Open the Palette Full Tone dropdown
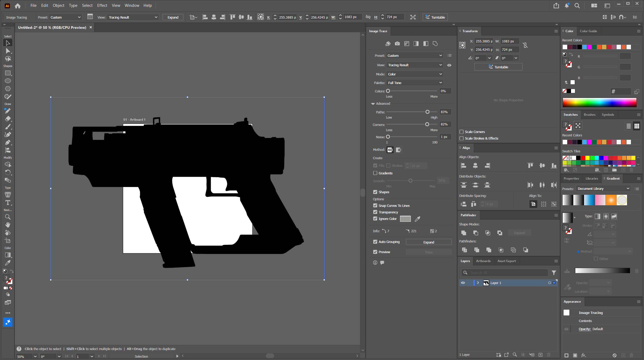Screen dimensions: 644x360 point(414,83)
